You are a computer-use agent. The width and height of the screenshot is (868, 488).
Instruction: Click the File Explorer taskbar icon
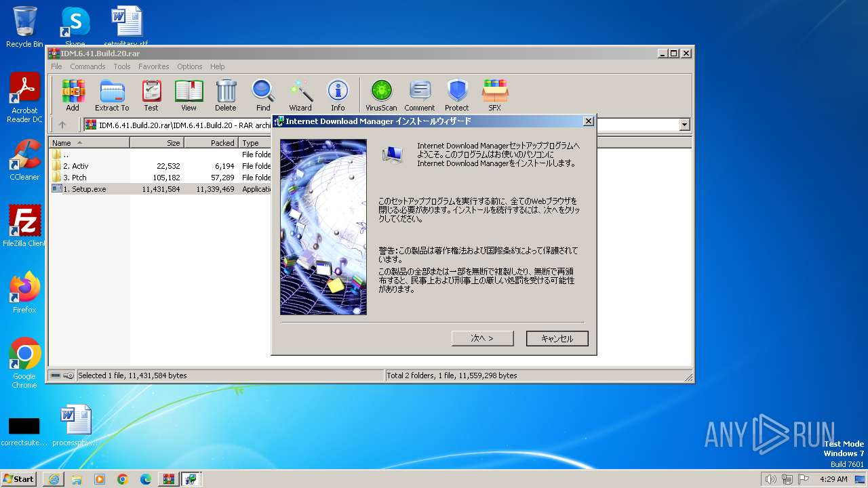(77, 479)
